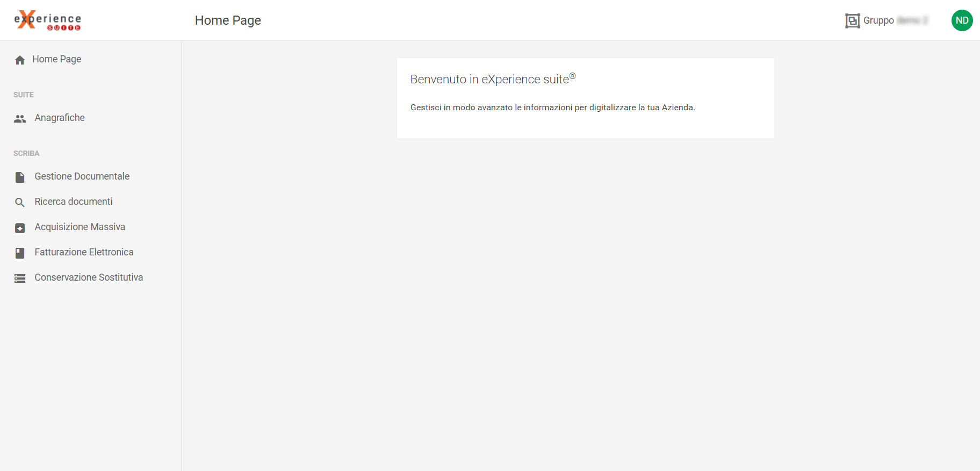Click the Conservazione Sostitutiva storage icon
Viewport: 980px width, 471px height.
[x=20, y=278]
